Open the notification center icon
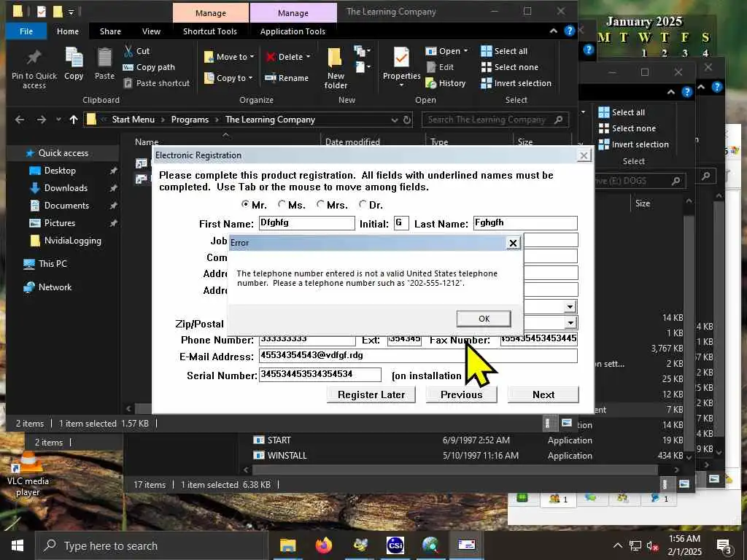This screenshot has width=747, height=560. click(x=724, y=545)
